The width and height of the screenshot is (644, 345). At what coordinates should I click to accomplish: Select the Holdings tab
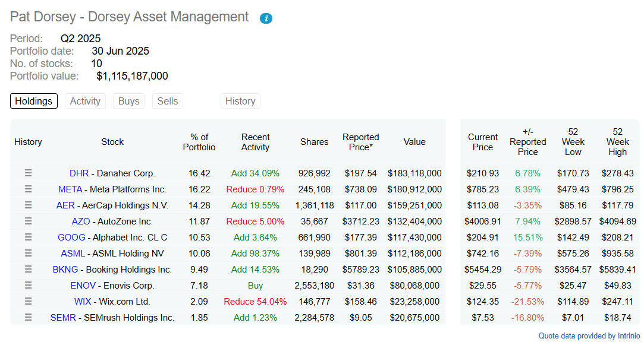(34, 101)
